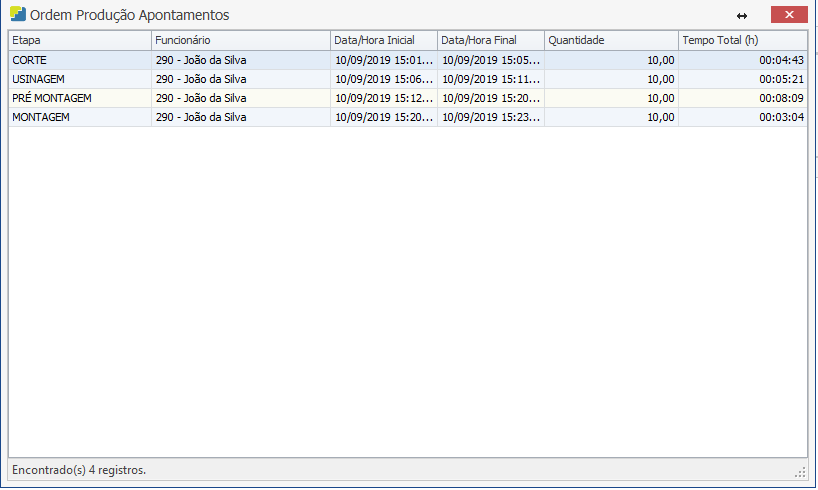
Task: Close the Ordem Produção Apontamentos window
Action: coord(789,15)
